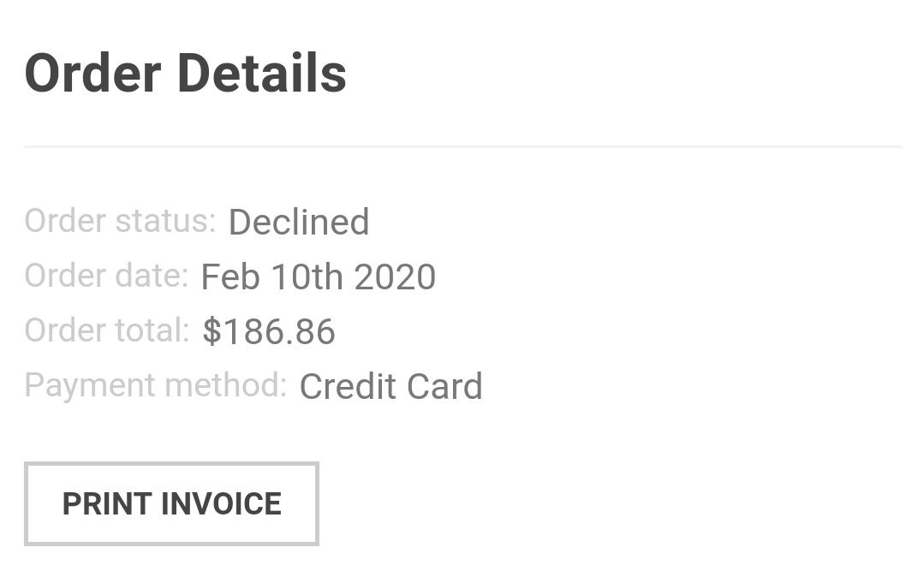Click the word "Details" in the heading

click(261, 73)
